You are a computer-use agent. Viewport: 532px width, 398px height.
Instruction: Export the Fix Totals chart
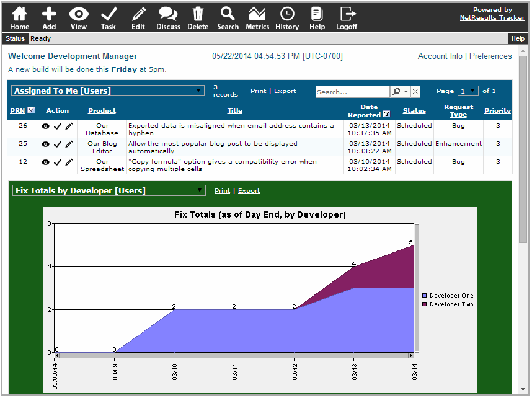pos(249,191)
